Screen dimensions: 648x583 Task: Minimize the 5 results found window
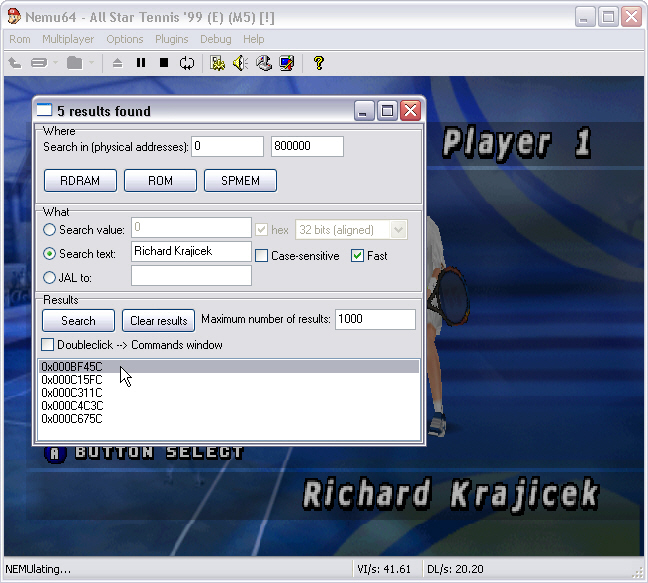[x=364, y=111]
